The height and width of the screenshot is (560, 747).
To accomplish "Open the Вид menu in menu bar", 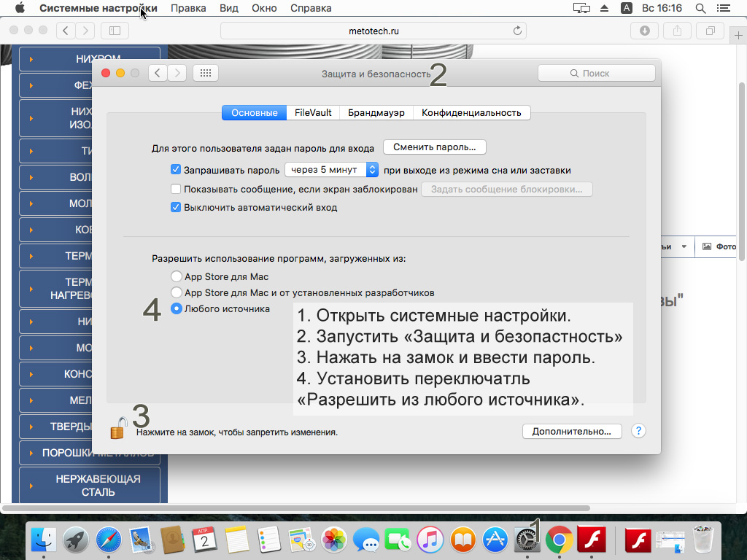I will point(228,8).
